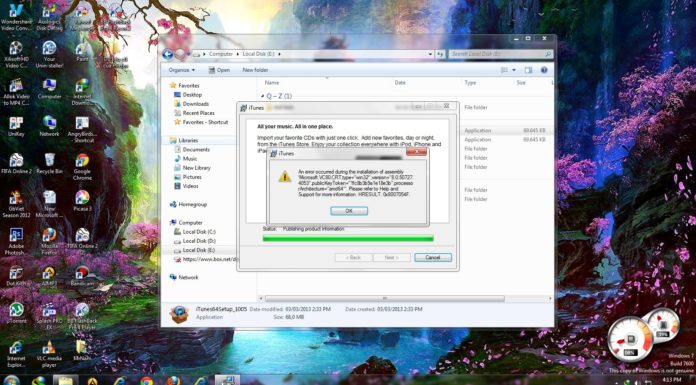Select Homegroup in navigation pane
This screenshot has height=385, width=696.
click(193, 204)
